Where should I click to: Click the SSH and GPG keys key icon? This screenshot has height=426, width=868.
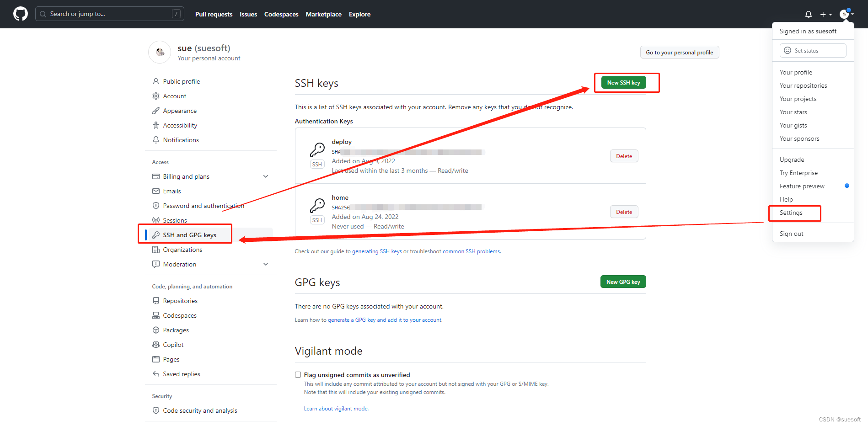tap(156, 235)
